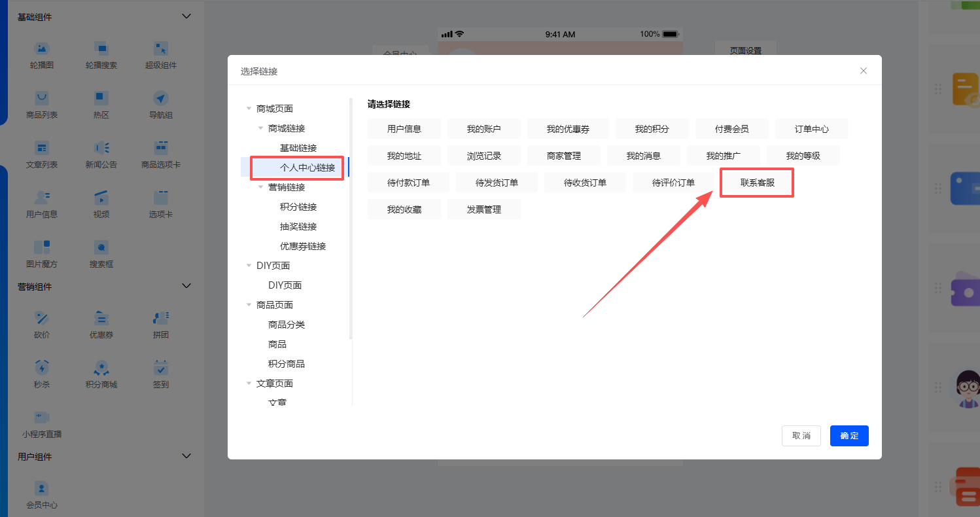
Task: Click the 导航组 navigation group icon
Action: click(x=161, y=98)
